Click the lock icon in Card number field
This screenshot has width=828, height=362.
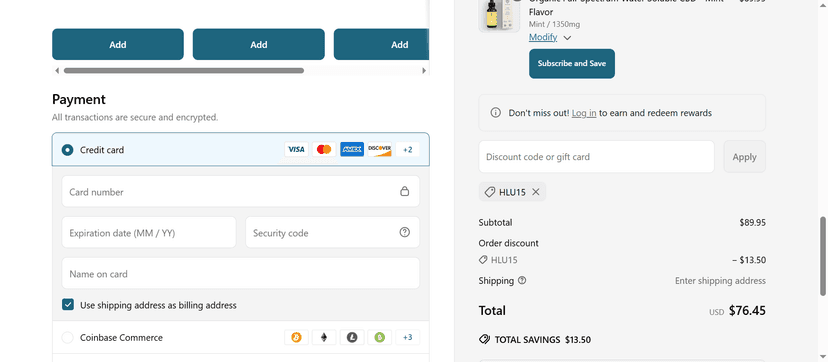[x=404, y=192]
